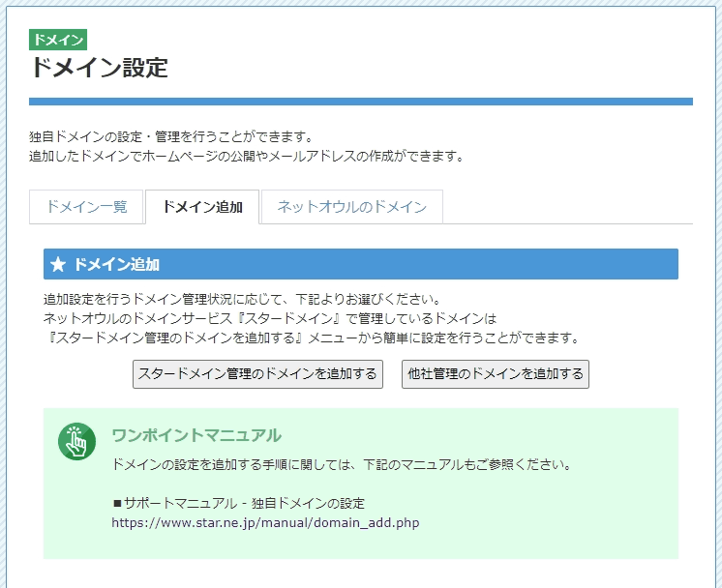Click the ドメイン設定 page heading
The height and width of the screenshot is (588, 722).
[x=99, y=68]
